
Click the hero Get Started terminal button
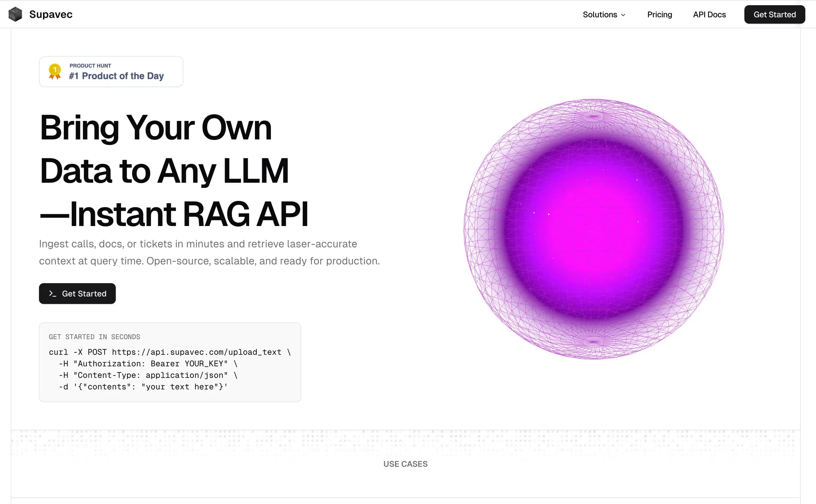77,293
